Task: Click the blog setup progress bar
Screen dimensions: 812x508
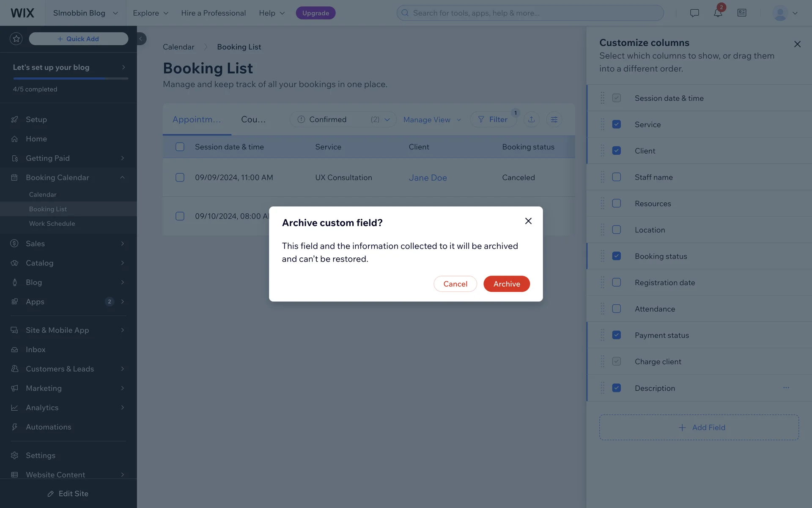Action: (x=70, y=78)
